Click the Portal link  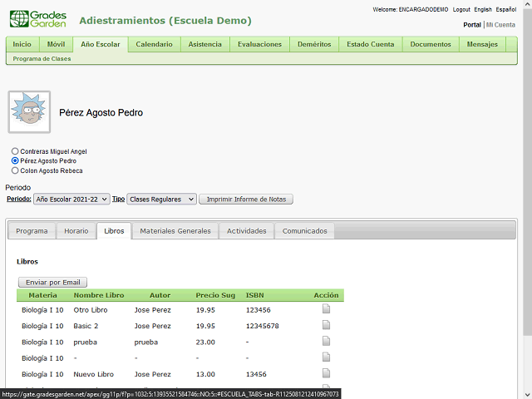(472, 25)
